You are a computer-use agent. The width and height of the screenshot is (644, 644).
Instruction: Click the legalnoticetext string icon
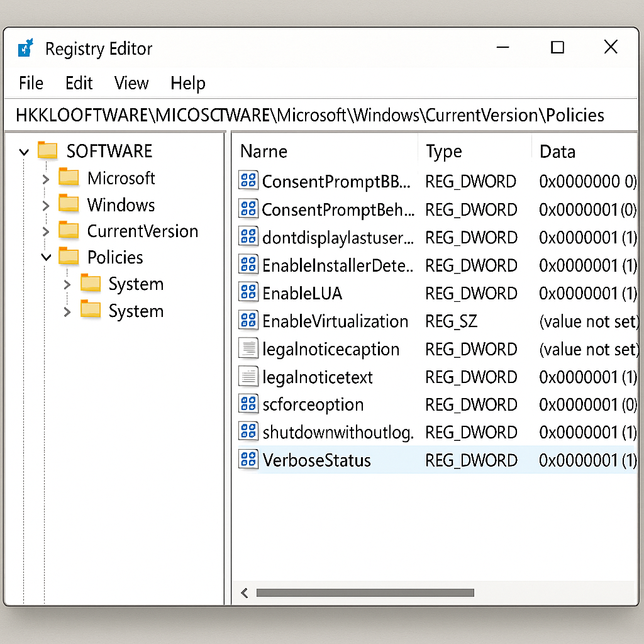248,376
